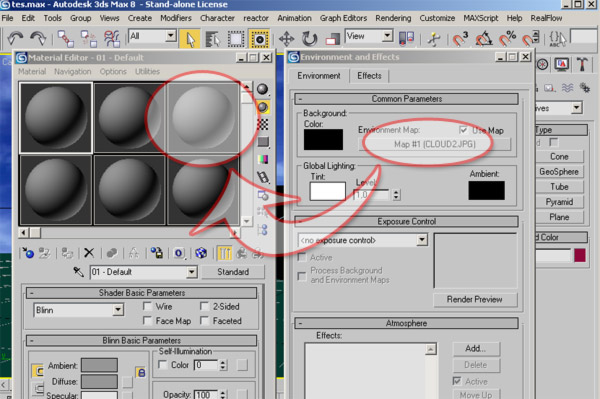Open the Rendering menu
This screenshot has height=399, width=600.
[x=393, y=18]
